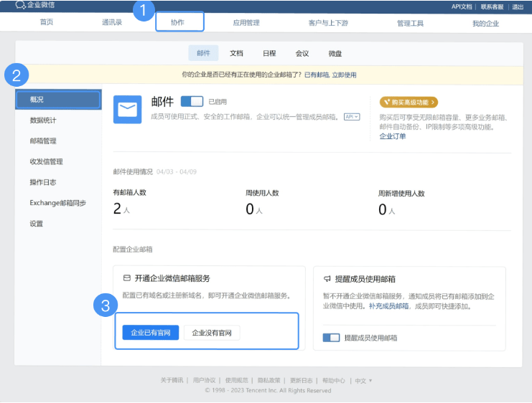Switch to the 应用管理 top navigation tab
Image resolution: width=532 pixels, height=403 pixels.
click(246, 23)
